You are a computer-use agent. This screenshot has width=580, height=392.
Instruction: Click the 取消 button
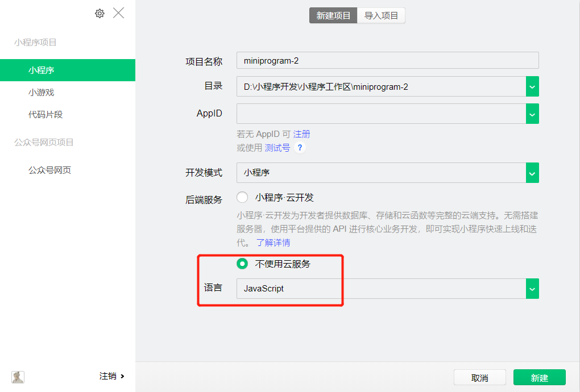click(480, 378)
